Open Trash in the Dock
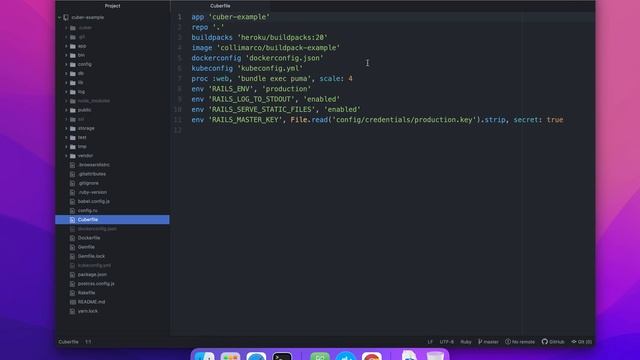Viewport: 640px width, 360px height. coord(435,356)
